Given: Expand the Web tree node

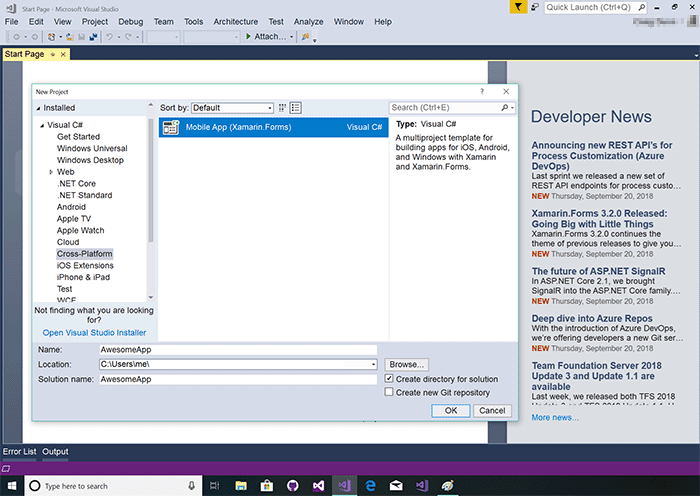Looking at the screenshot, I should click(x=51, y=172).
